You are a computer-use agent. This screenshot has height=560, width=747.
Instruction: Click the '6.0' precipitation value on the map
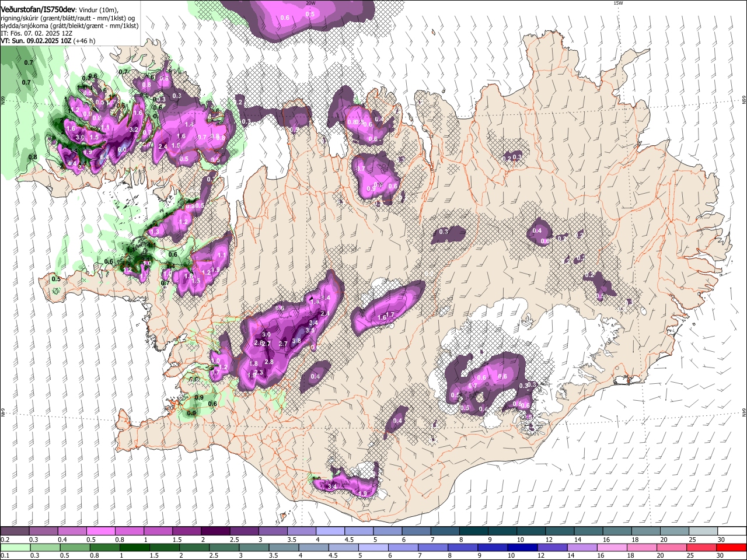(122, 149)
